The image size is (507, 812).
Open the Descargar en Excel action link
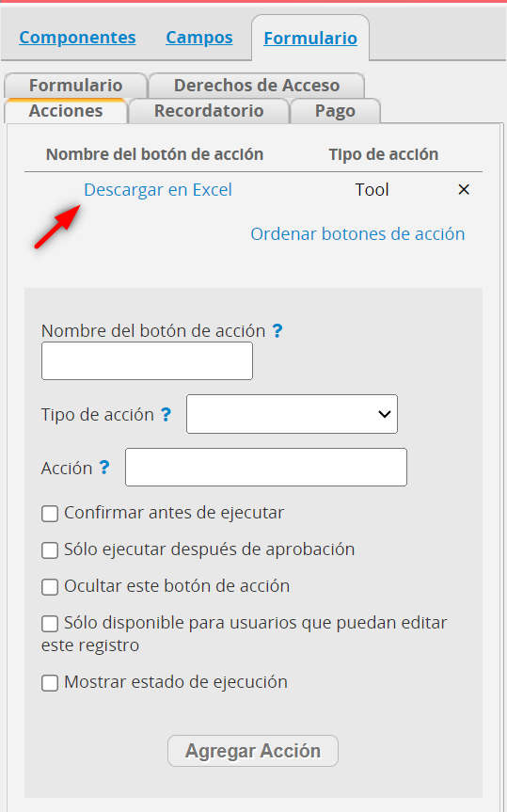click(x=158, y=190)
